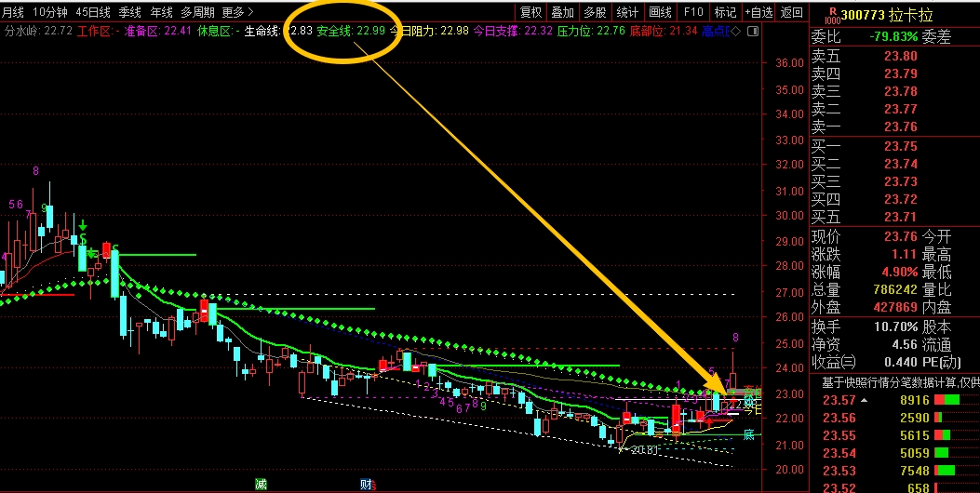Click the R 1000 badge beside stock code

click(832, 14)
